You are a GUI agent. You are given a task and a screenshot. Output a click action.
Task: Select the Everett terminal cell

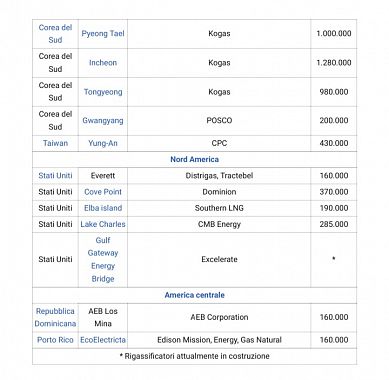103,176
